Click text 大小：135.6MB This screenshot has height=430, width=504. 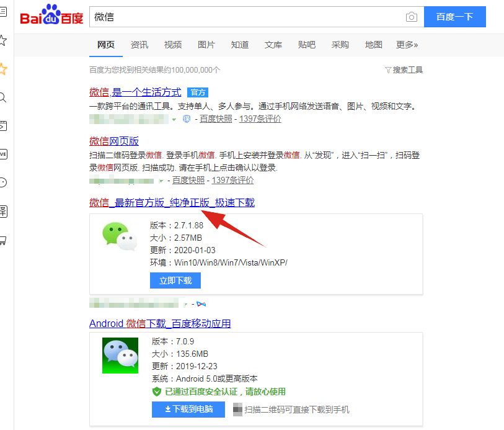[180, 354]
